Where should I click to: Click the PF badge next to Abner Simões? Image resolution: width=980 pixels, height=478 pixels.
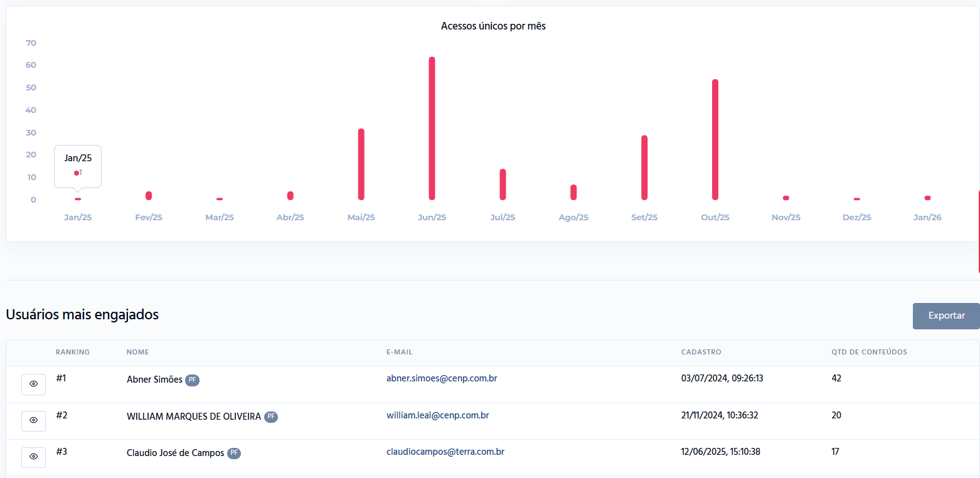192,380
